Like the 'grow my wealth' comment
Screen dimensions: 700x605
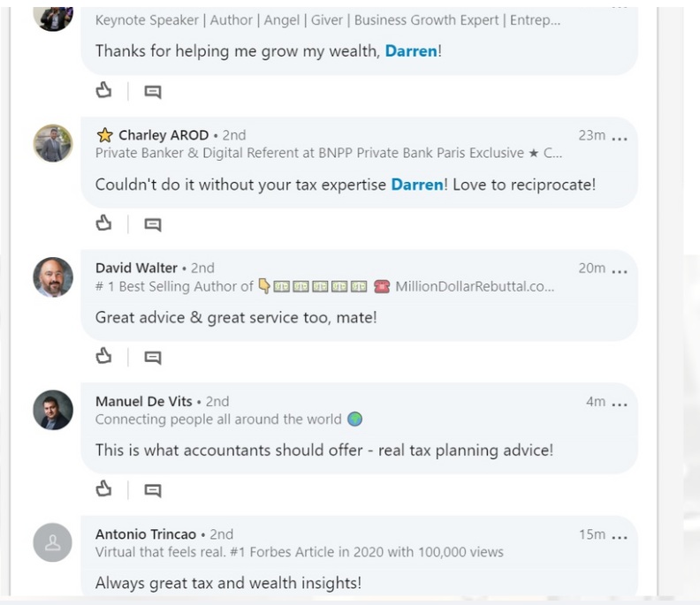tap(104, 90)
